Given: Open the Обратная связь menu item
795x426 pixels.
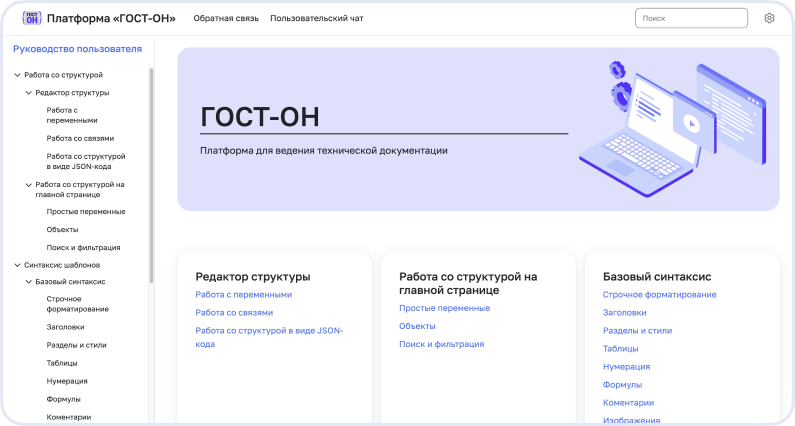Looking at the screenshot, I should [226, 18].
